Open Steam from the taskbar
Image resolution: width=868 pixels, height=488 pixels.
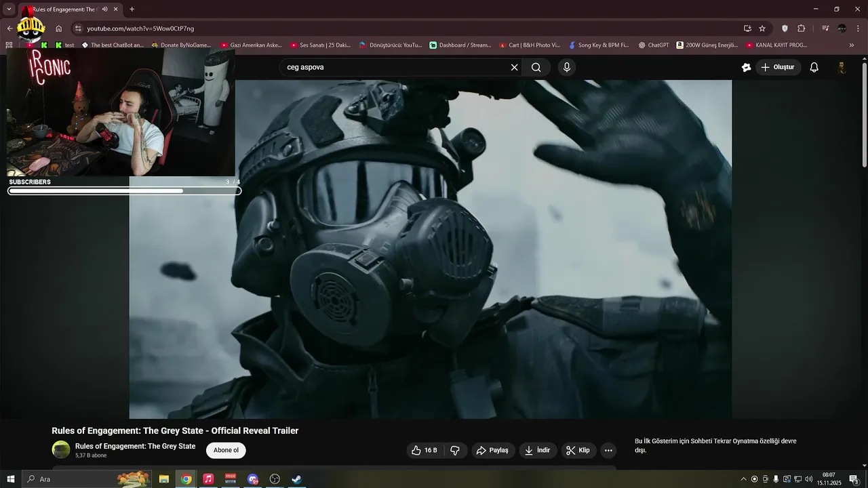point(296,479)
